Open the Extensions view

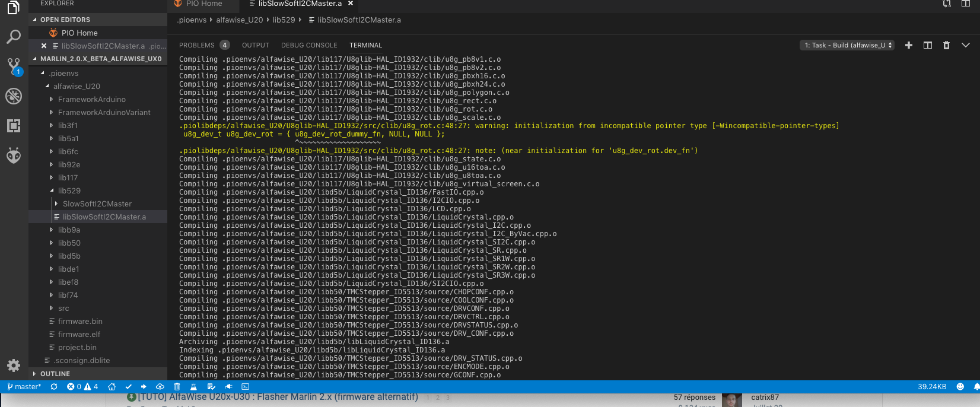tap(14, 125)
